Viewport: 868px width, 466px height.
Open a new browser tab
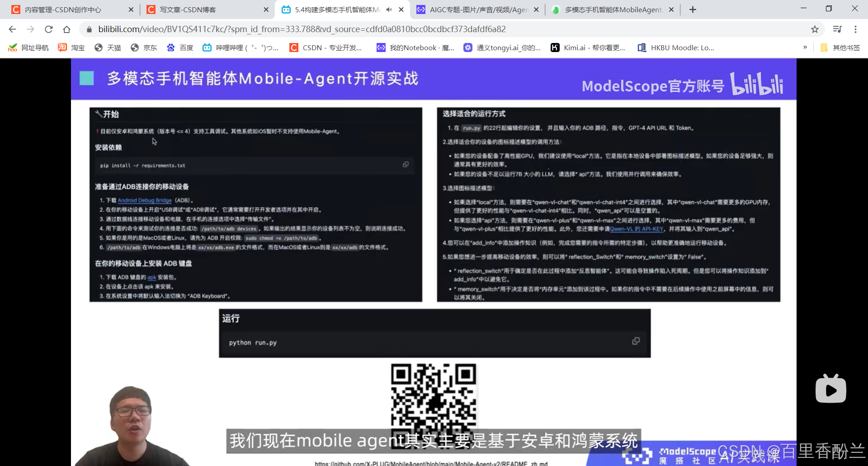pos(693,10)
